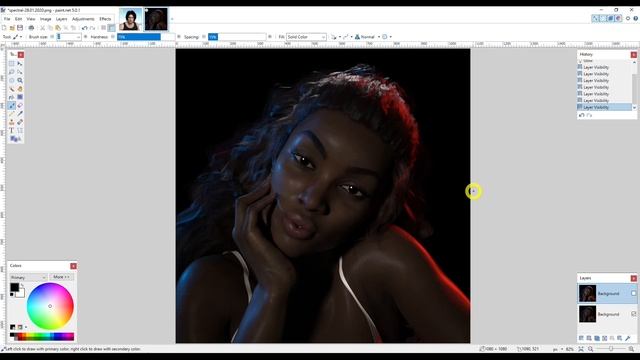Screen dimensions: 640x360
Task: Select the Ellipse Select tool
Action: tap(12, 80)
